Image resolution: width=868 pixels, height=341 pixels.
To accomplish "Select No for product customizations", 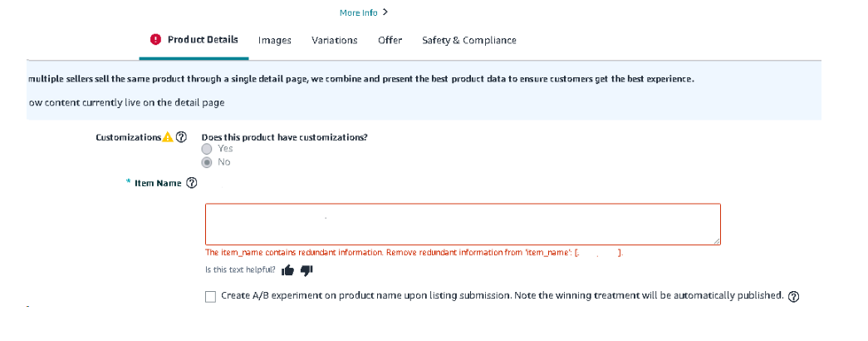I will pyautogui.click(x=208, y=162).
